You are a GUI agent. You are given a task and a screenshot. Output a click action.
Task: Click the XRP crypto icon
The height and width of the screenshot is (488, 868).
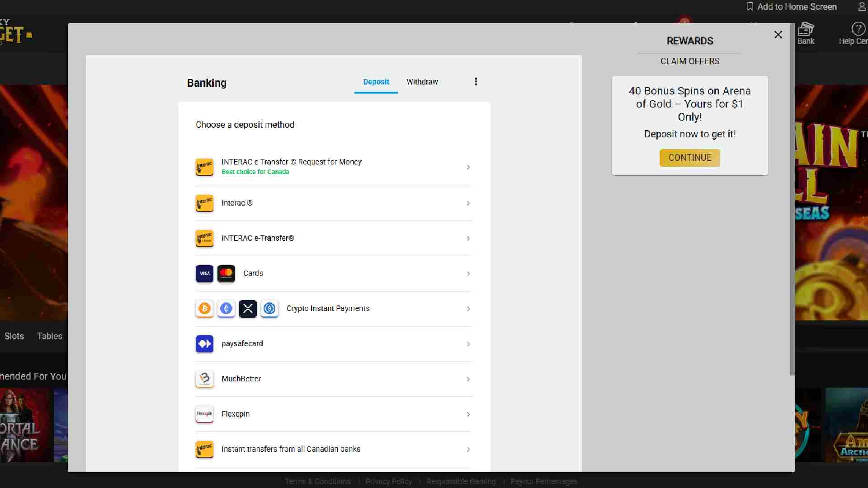click(248, 309)
